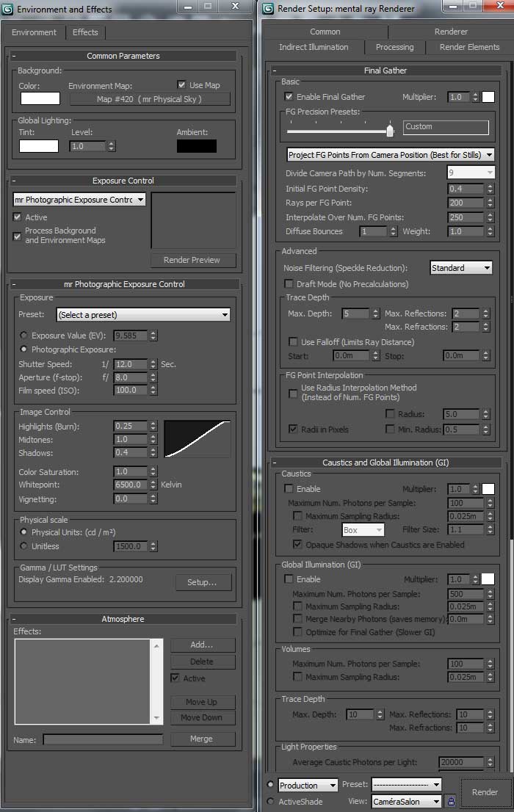Switch to the Common tab
Image resolution: width=514 pixels, height=812 pixels.
point(325,32)
